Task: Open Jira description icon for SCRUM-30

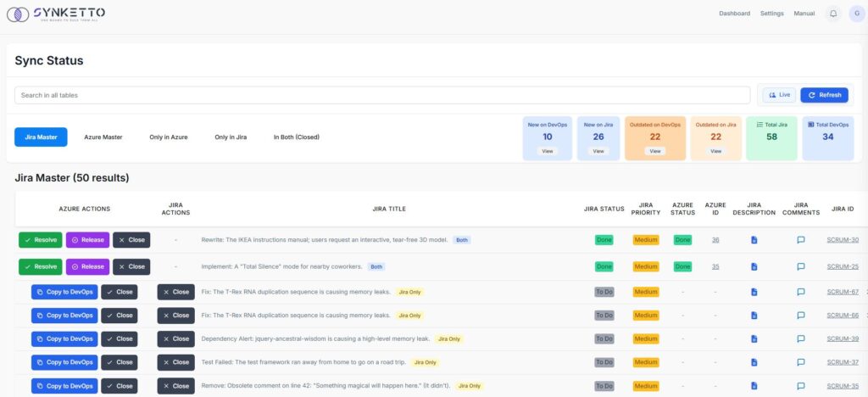Action: coord(754,240)
